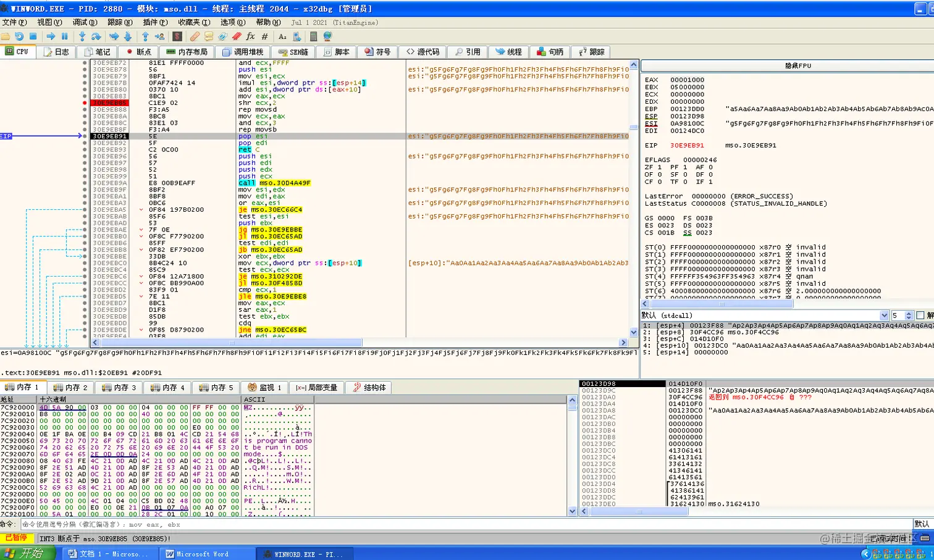This screenshot has width=934, height=560.
Task: Click the argument count spinner arrows
Action: 908,316
